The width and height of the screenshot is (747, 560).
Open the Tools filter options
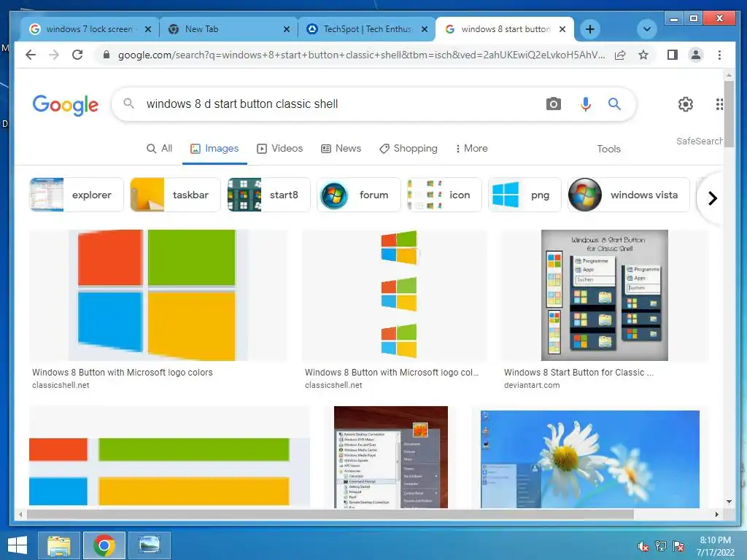609,149
